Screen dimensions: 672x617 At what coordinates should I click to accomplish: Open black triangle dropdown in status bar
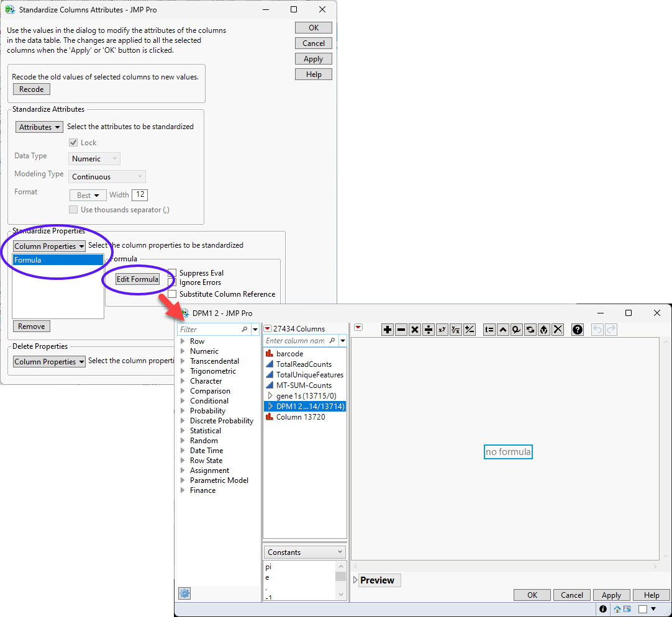coord(653,609)
